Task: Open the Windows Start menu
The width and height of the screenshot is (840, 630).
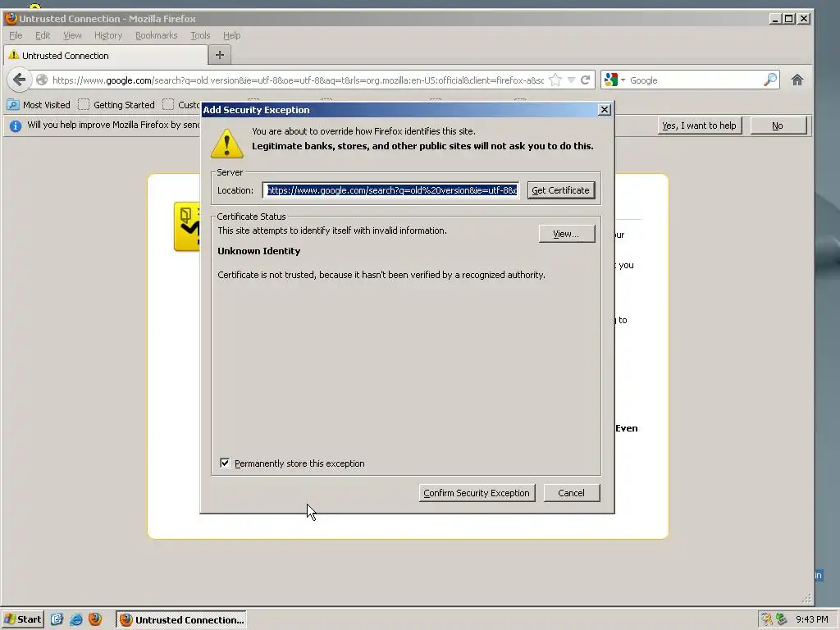Action: coord(22,619)
